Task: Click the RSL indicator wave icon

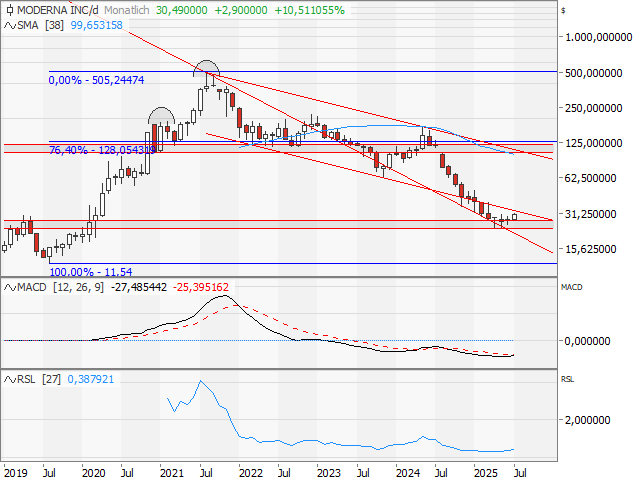Action: pos(10,380)
